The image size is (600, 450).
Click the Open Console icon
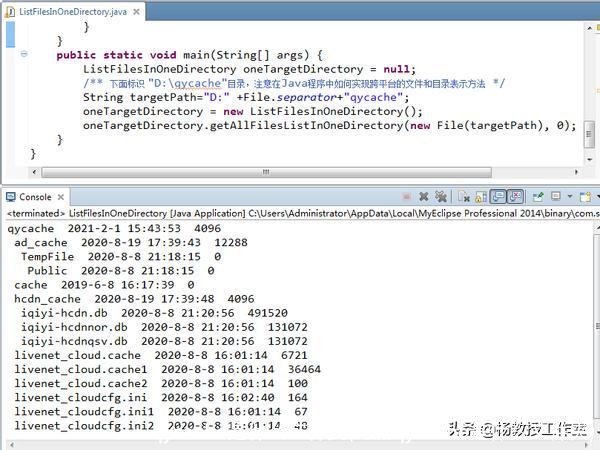pyautogui.click(x=585, y=197)
